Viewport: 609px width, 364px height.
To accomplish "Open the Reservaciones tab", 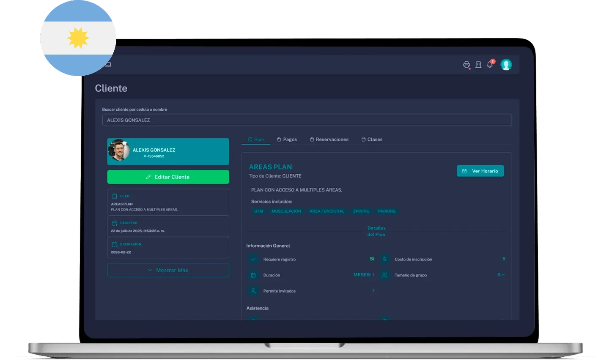I will click(329, 140).
